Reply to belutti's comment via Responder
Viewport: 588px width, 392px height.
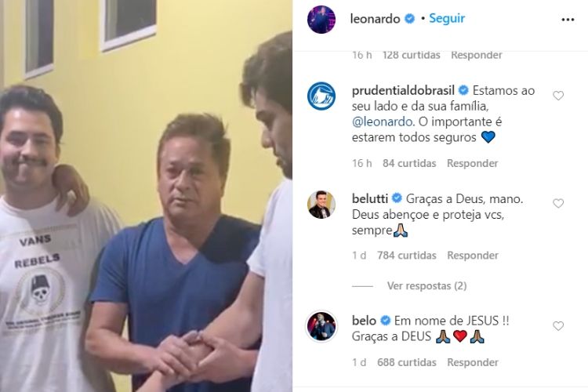[x=473, y=256]
